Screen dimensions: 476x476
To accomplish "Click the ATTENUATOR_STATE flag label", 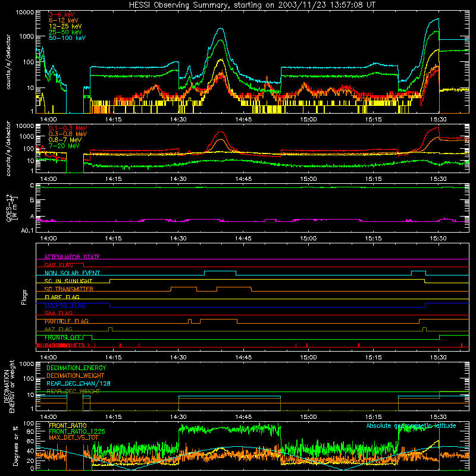I will pyautogui.click(x=72, y=257).
